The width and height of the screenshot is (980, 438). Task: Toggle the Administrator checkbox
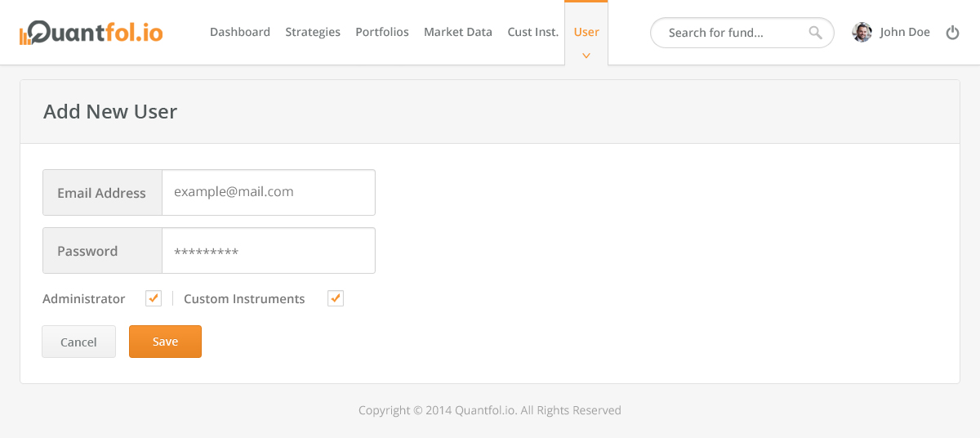(154, 298)
